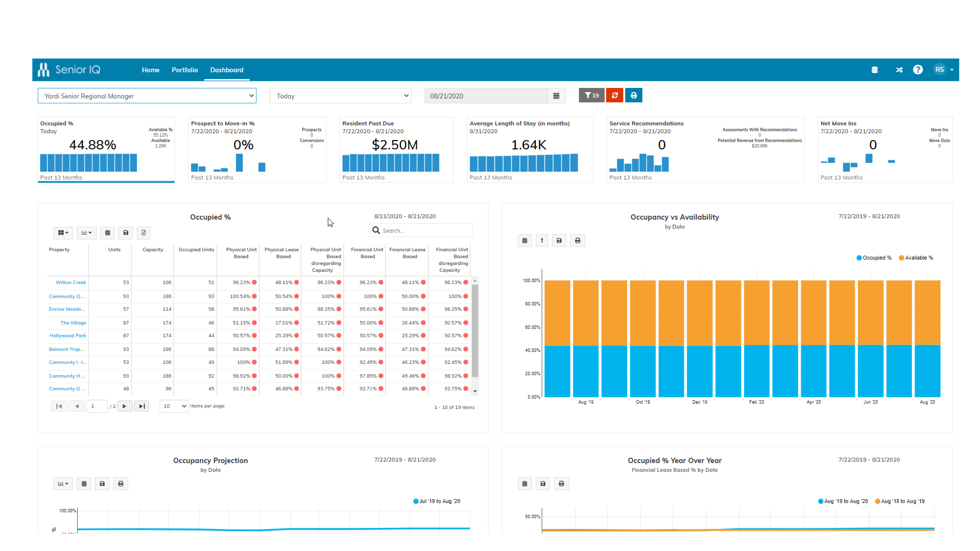Screen dimensions: 980x551
Task: Print the Occupancy vs Availability chart
Action: tap(577, 240)
